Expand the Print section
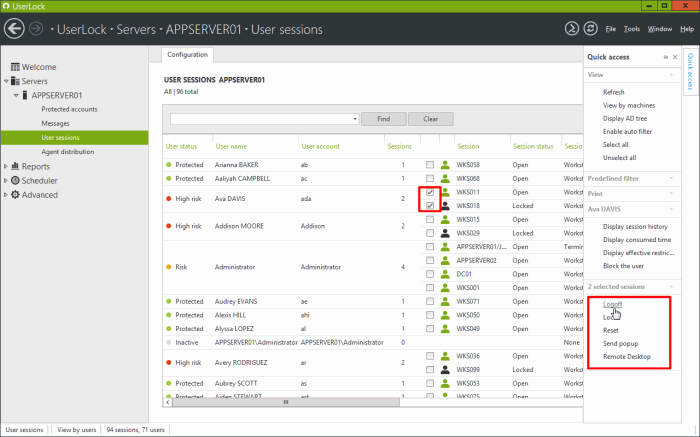This screenshot has width=700, height=437. coord(671,193)
